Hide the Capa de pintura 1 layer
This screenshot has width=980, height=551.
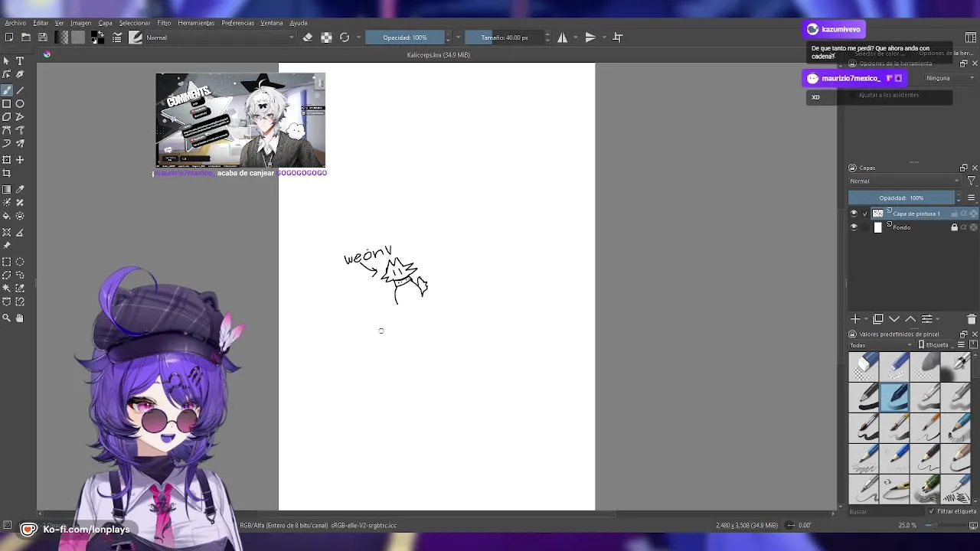pyautogui.click(x=854, y=214)
